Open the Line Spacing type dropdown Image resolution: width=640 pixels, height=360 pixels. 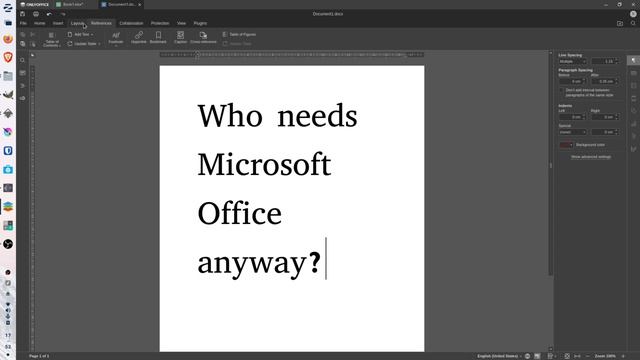[x=573, y=61]
